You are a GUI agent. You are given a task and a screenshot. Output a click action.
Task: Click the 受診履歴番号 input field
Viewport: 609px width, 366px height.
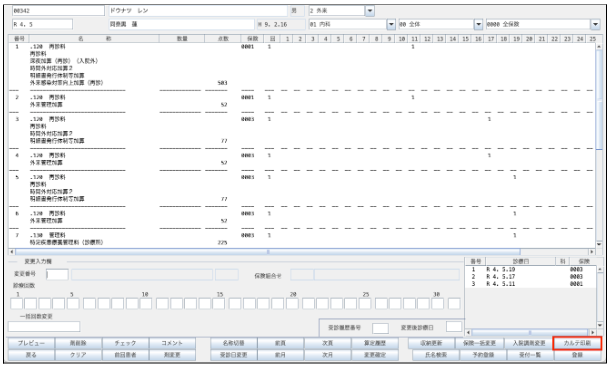pyautogui.click(x=380, y=328)
